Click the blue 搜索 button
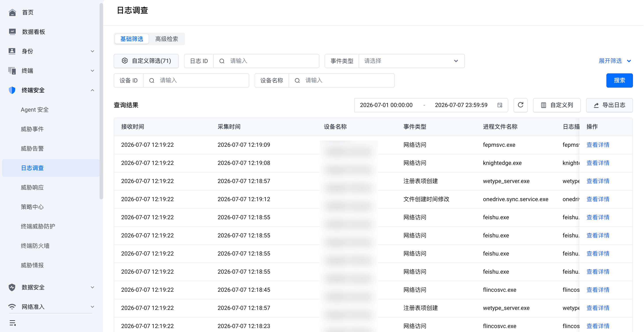 (619, 80)
